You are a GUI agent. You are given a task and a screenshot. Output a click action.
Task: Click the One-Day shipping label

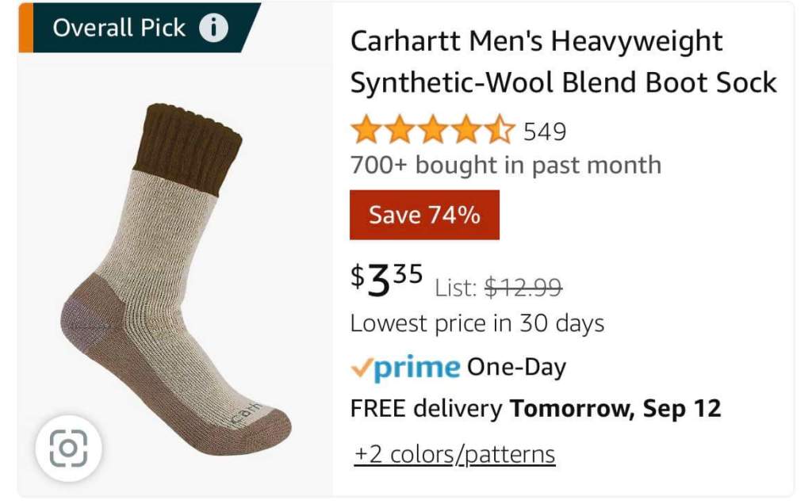[x=516, y=368]
